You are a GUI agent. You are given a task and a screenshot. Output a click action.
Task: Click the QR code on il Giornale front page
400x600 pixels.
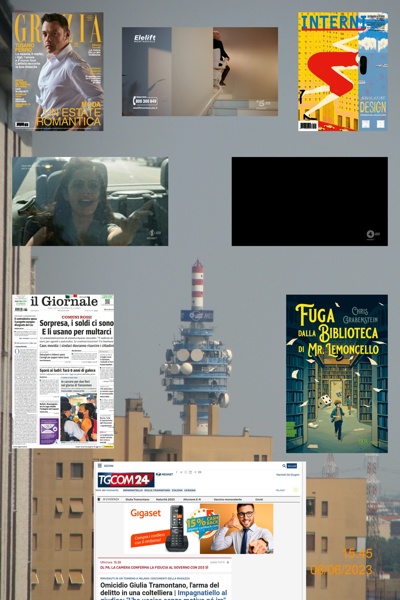[x=107, y=302]
